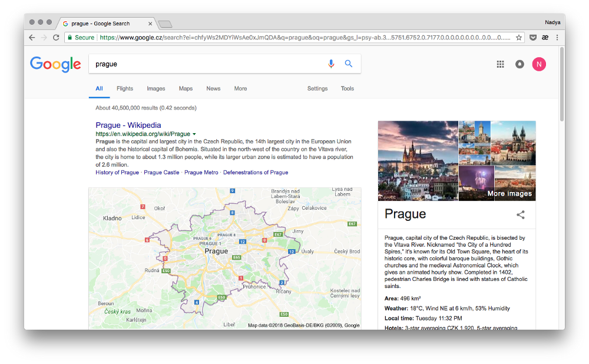This screenshot has height=364, width=589.
Task: Close the prague - Google Search tab
Action: pos(150,24)
